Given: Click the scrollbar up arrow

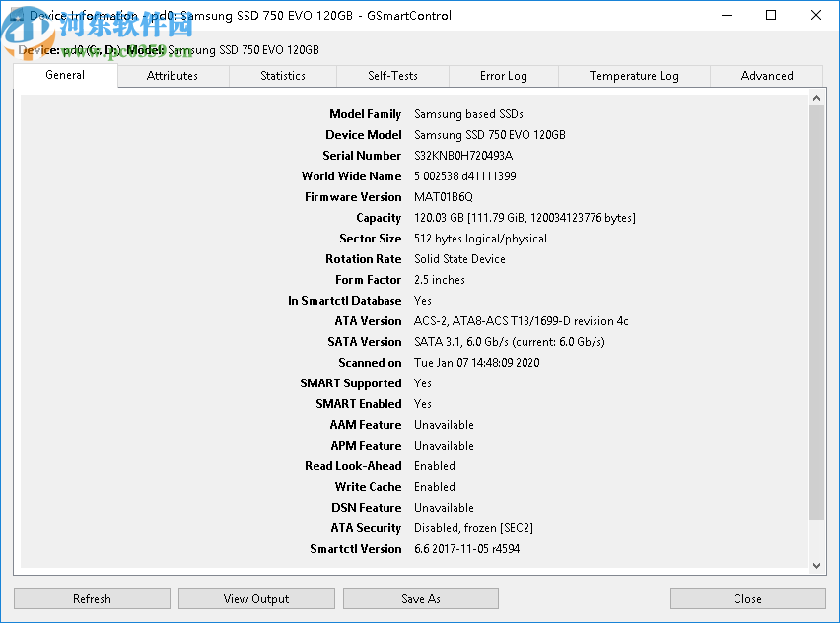Looking at the screenshot, I should point(816,98).
